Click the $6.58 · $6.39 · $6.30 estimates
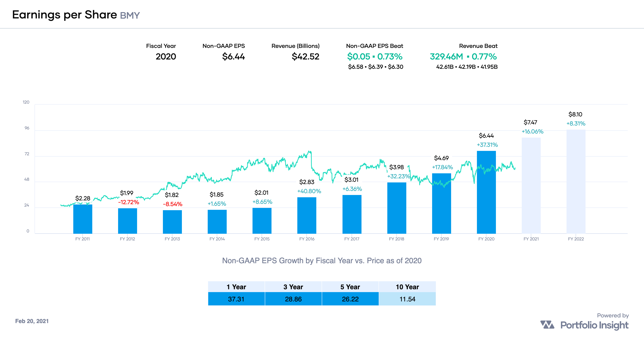Screen dimensions: 644x355 376,67
